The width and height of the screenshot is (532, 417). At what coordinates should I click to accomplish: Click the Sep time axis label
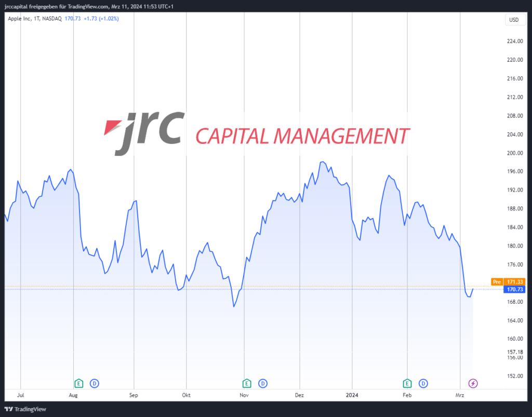[134, 395]
